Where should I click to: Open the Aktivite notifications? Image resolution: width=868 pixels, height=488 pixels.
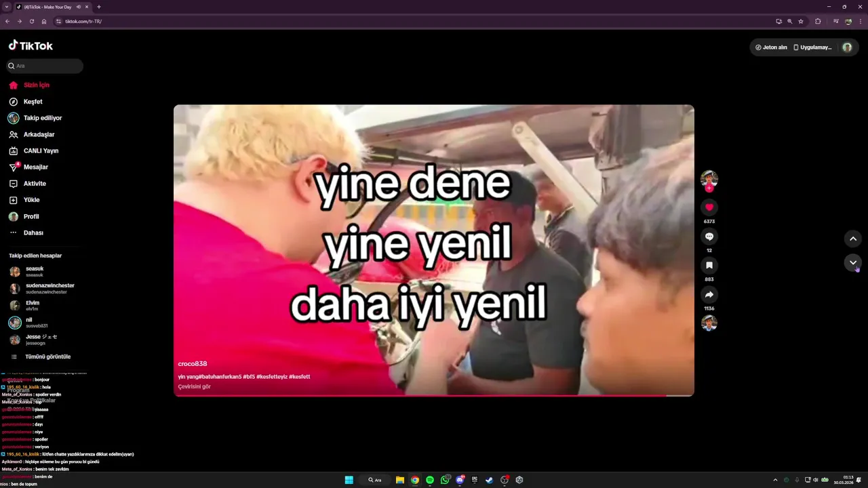(x=28, y=184)
